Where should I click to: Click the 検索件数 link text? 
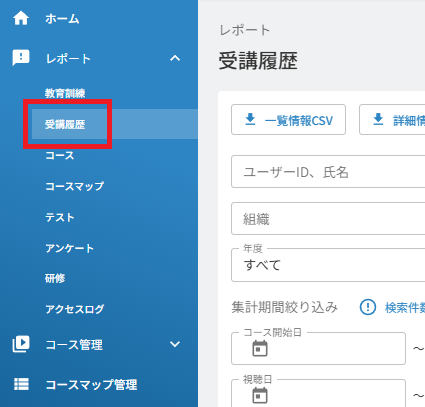(x=405, y=308)
